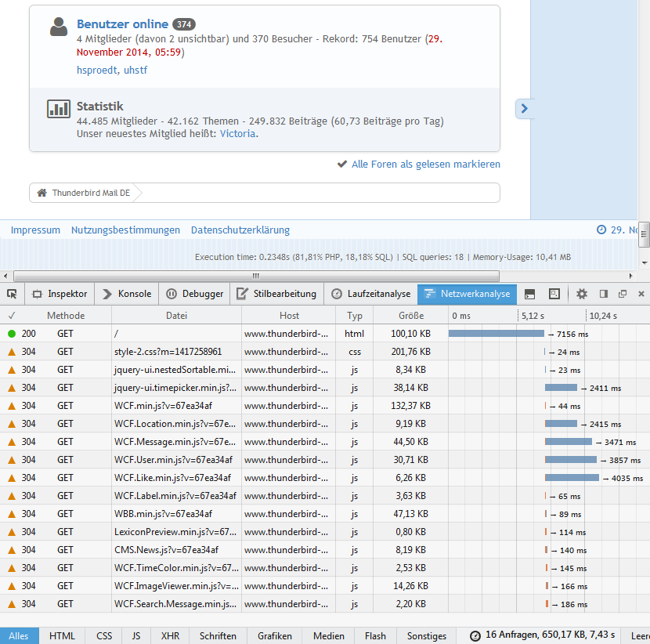The height and width of the screenshot is (644, 650).
Task: Switch to the Stilbearbeitung tab
Action: coord(276,294)
